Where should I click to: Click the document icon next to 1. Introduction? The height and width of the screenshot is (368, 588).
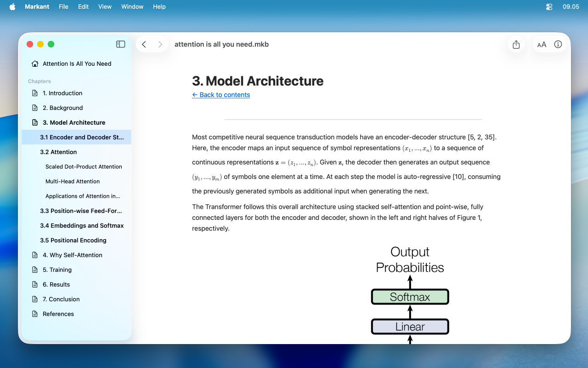[35, 93]
